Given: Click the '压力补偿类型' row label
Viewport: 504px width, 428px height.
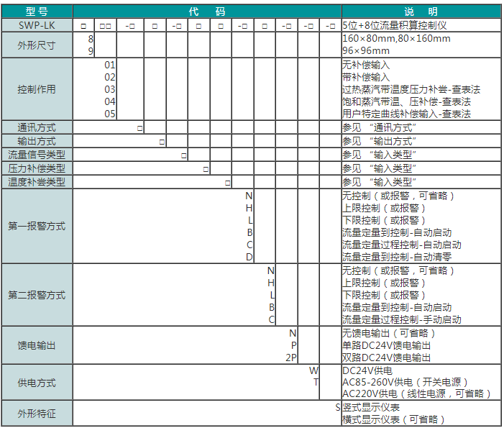Looking at the screenshot, I should [37, 168].
